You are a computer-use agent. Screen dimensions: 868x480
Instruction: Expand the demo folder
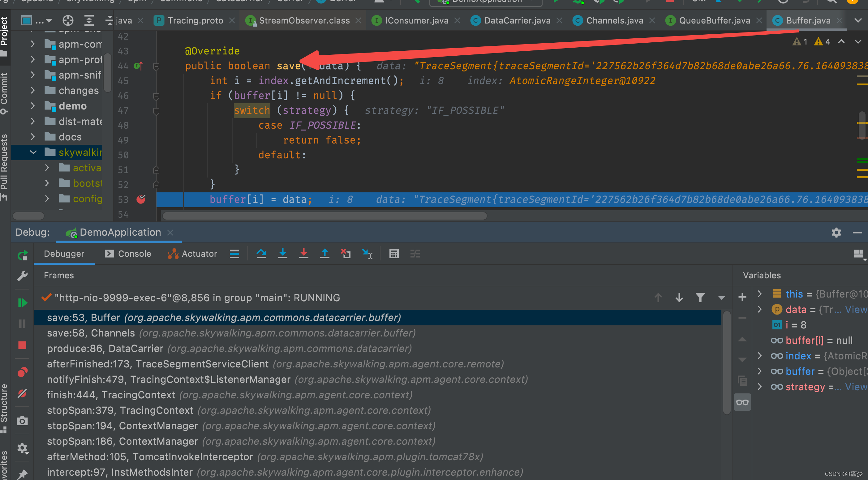pos(33,106)
